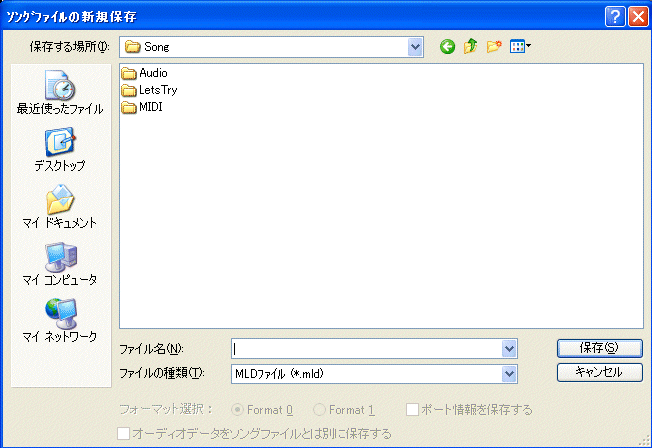Click the resize grip at dialog corner
Screen dimensions: 652x448
coord(644,441)
